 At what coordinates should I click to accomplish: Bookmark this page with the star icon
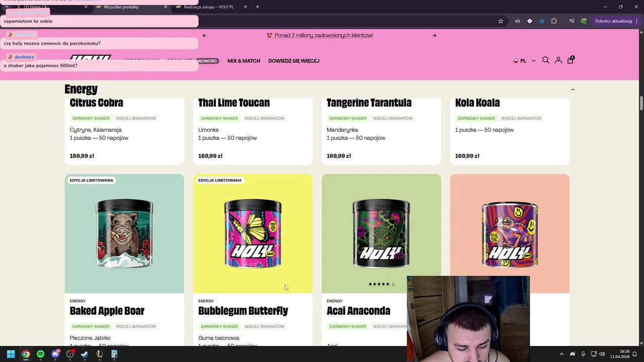click(x=501, y=21)
